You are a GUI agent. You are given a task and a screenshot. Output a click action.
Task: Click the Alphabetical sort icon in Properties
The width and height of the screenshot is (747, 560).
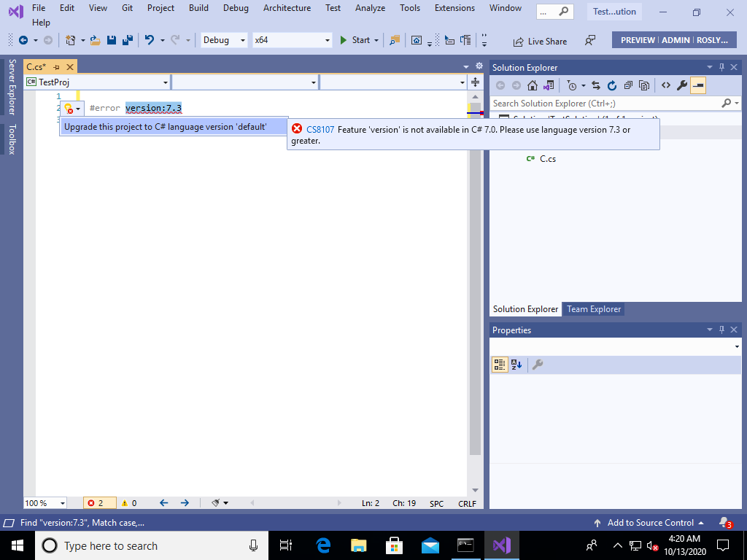point(516,365)
